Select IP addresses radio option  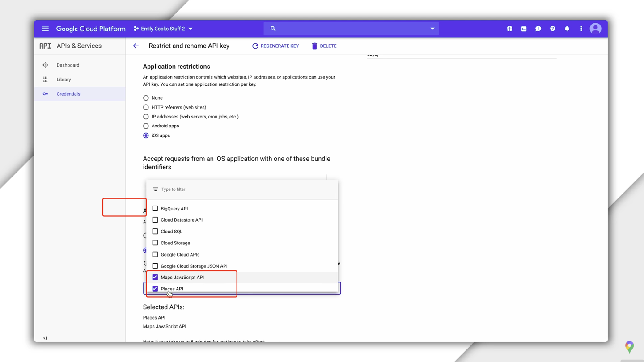click(x=146, y=117)
